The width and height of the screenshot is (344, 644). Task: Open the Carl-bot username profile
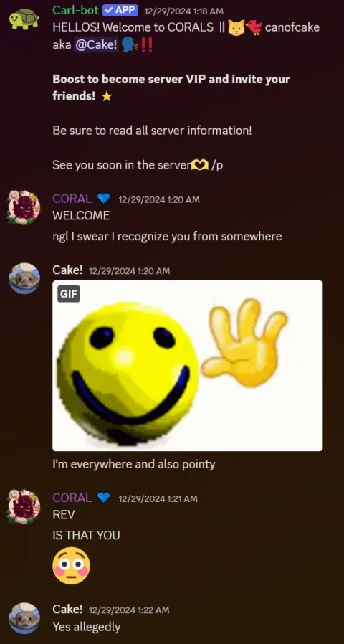(x=75, y=10)
